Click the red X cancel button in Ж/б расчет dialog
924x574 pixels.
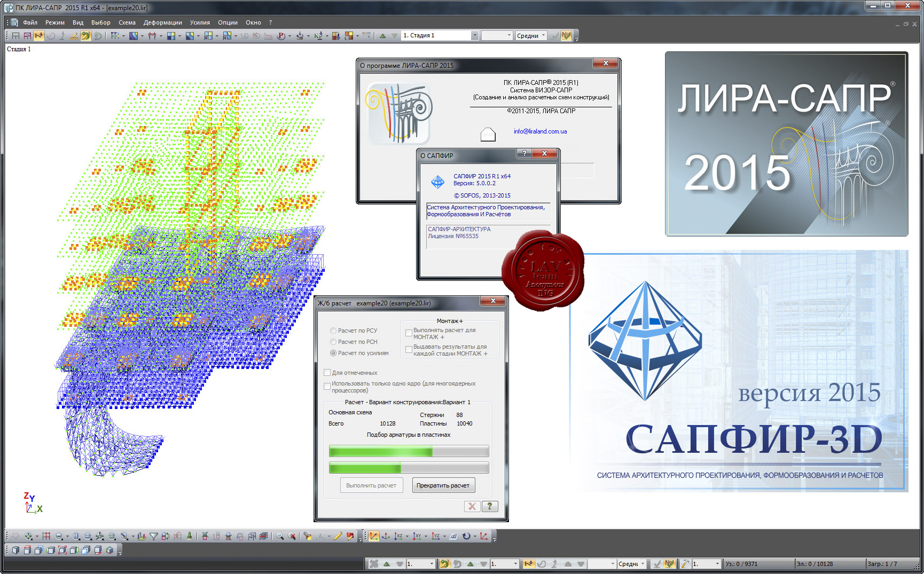click(x=472, y=506)
